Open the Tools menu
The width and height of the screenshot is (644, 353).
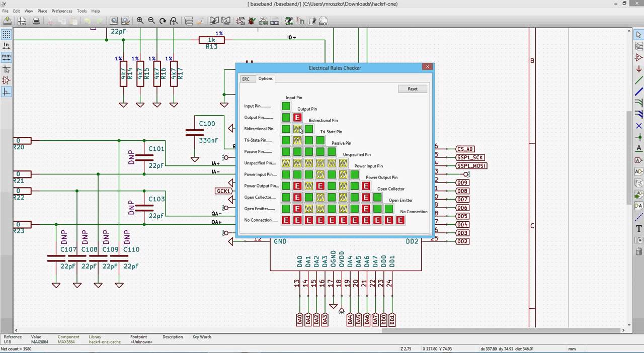click(x=82, y=11)
